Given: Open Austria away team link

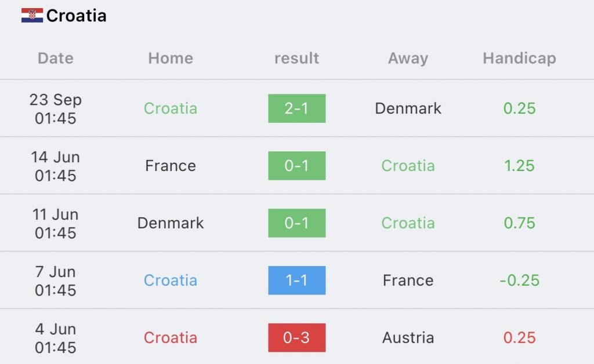Looking at the screenshot, I should coord(408,338).
